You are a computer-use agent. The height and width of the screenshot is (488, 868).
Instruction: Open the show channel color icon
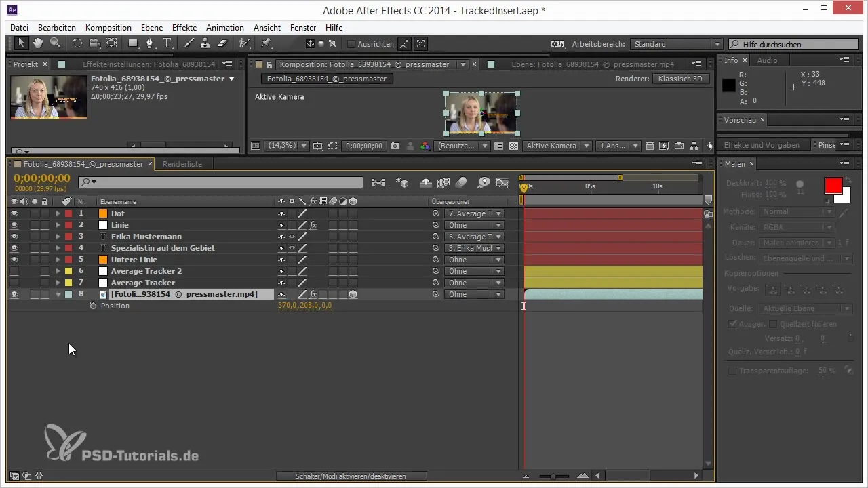pos(425,146)
